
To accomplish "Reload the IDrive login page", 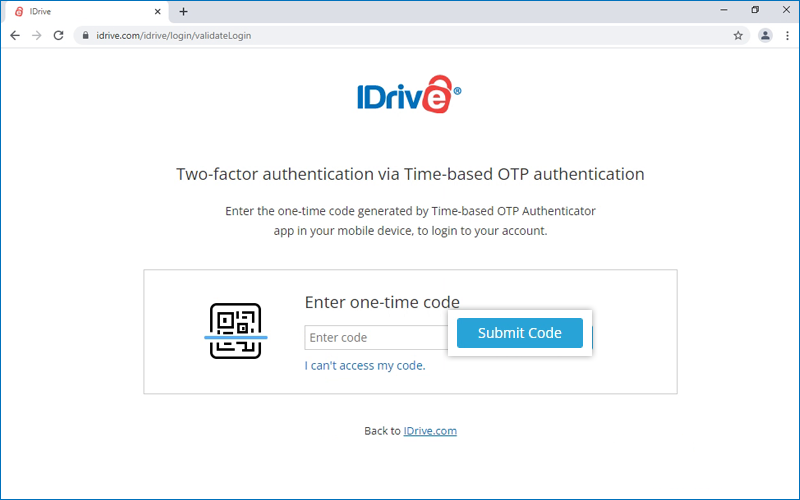I will click(59, 35).
